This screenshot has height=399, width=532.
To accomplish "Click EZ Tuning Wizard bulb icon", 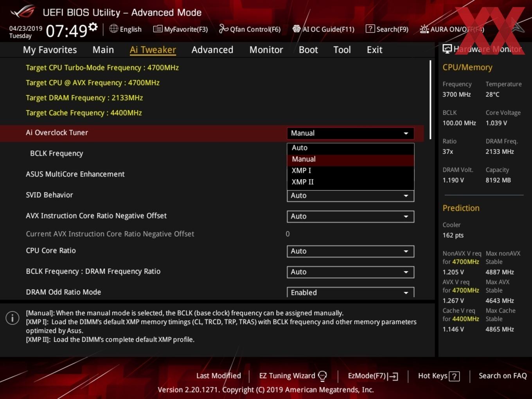I will click(322, 376).
